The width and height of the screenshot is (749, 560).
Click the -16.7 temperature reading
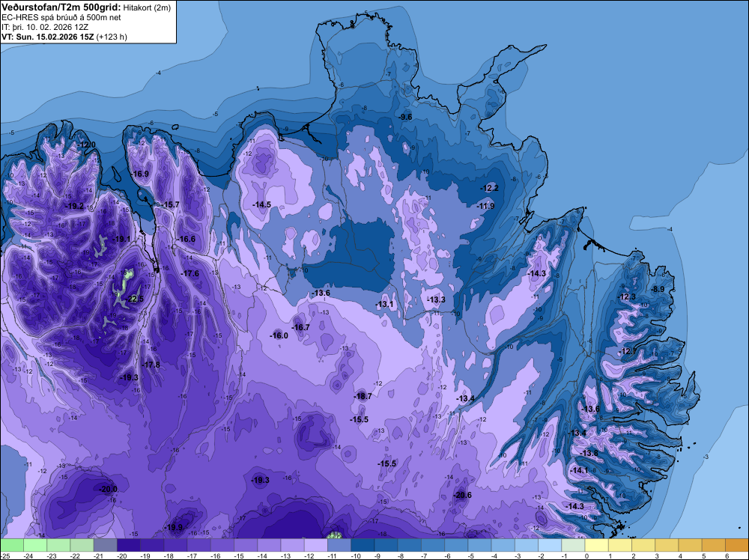coord(300,327)
